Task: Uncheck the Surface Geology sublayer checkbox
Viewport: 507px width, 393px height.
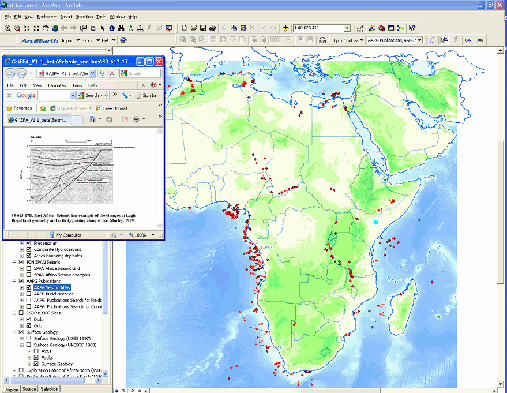Action: tap(37, 364)
